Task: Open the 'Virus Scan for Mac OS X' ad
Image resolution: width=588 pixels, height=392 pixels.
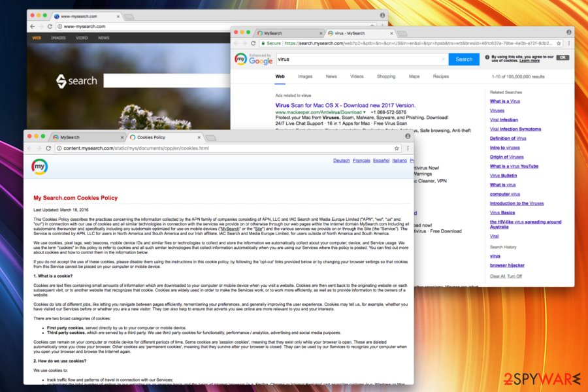Action: (345, 105)
